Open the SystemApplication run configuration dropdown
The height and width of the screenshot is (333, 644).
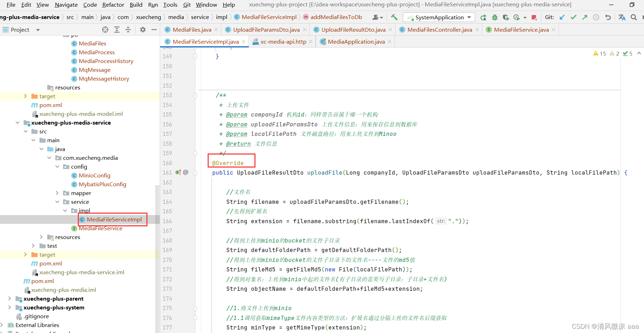[439, 17]
